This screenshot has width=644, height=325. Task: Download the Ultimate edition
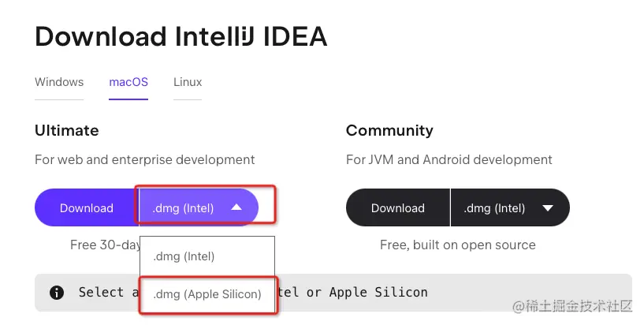click(86, 208)
